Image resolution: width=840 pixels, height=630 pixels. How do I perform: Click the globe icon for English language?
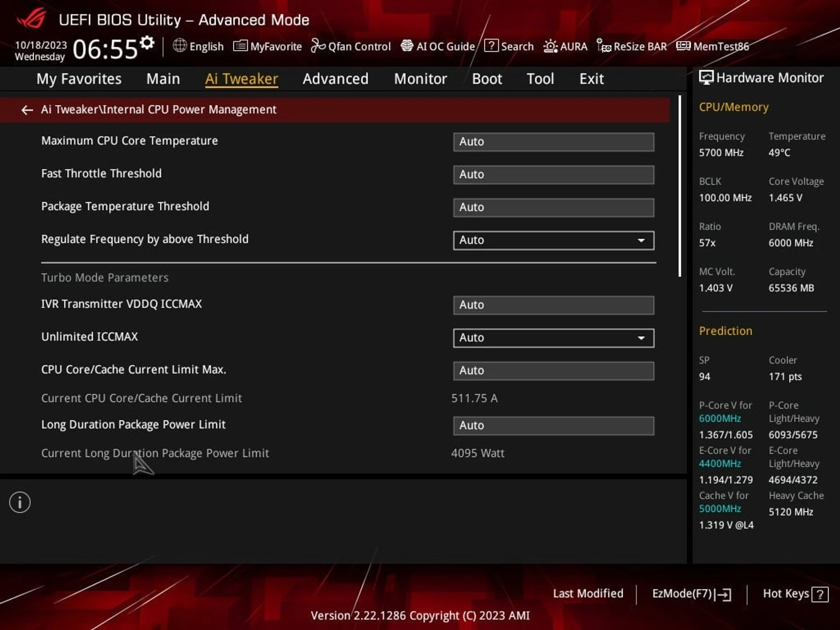pyautogui.click(x=180, y=45)
